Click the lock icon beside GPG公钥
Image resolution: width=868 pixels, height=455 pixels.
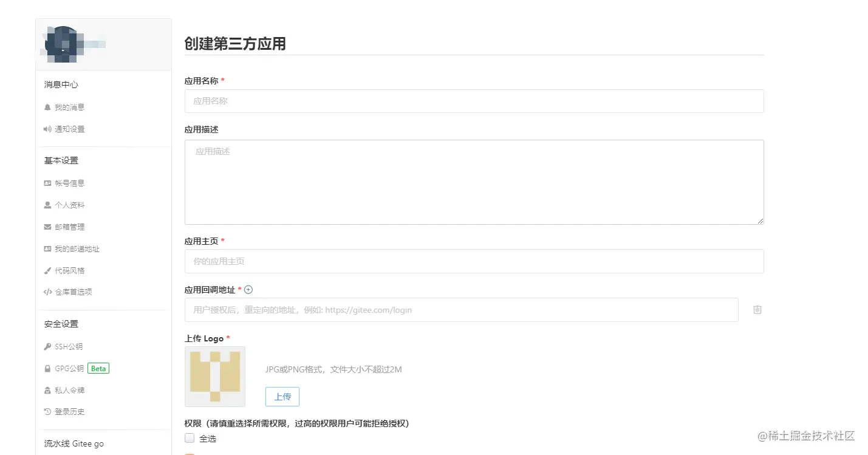click(47, 368)
